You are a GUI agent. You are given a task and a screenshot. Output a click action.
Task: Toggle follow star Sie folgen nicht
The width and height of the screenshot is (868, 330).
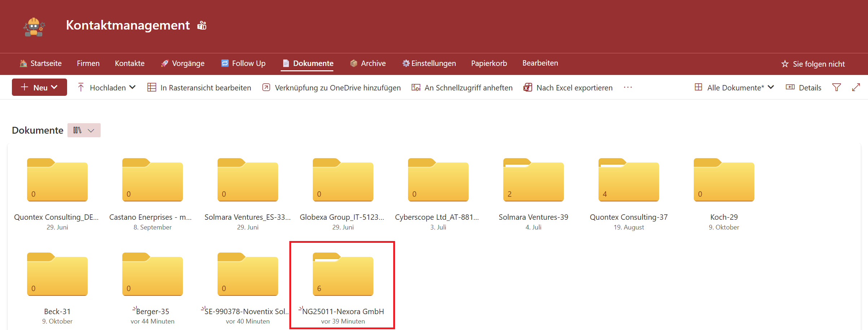click(813, 64)
